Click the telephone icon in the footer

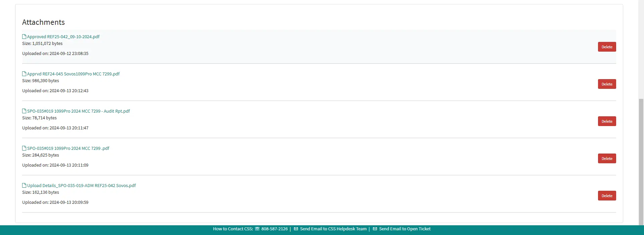point(257,229)
